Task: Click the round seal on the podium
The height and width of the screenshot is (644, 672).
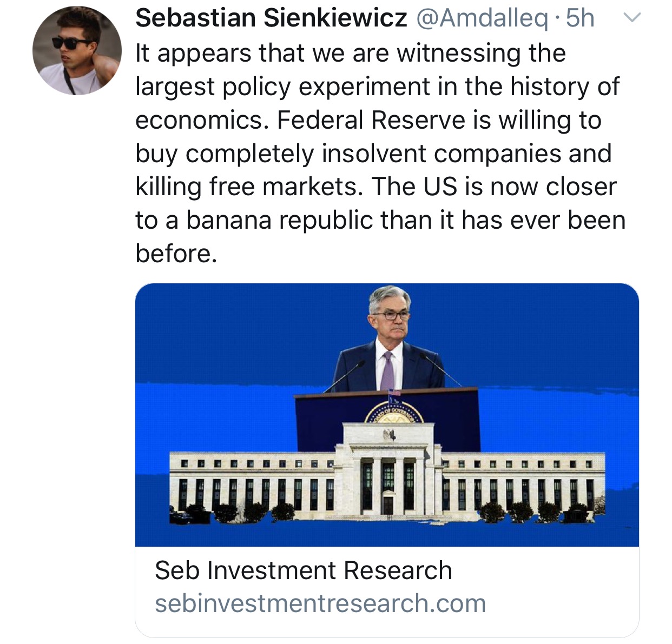Action: [x=394, y=414]
